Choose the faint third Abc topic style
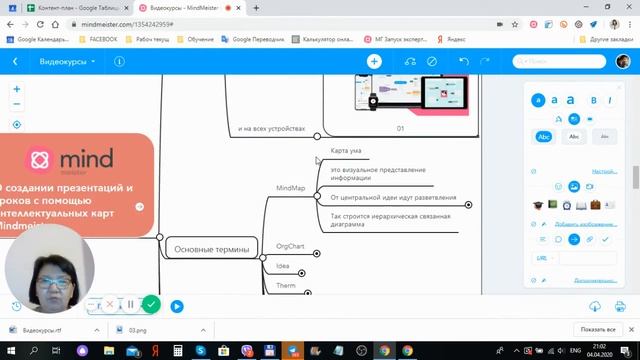The image size is (640, 360). coord(604,137)
